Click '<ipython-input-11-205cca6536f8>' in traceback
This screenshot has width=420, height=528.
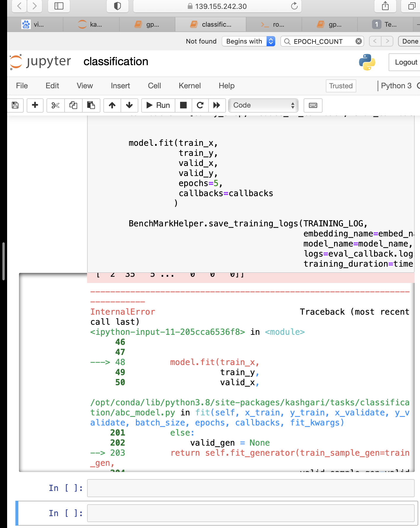[168, 332]
